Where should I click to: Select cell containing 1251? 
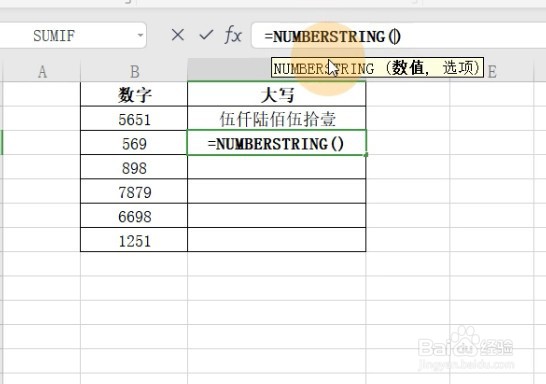(x=134, y=240)
